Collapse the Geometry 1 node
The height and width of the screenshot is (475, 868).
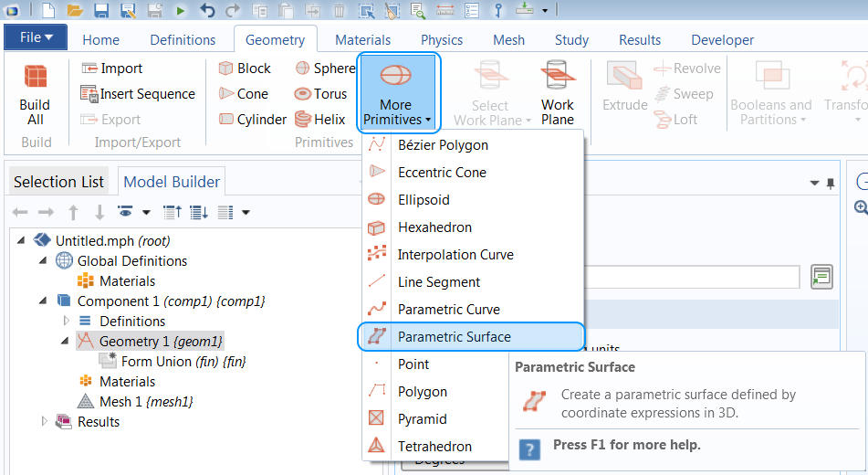pyautogui.click(x=66, y=341)
